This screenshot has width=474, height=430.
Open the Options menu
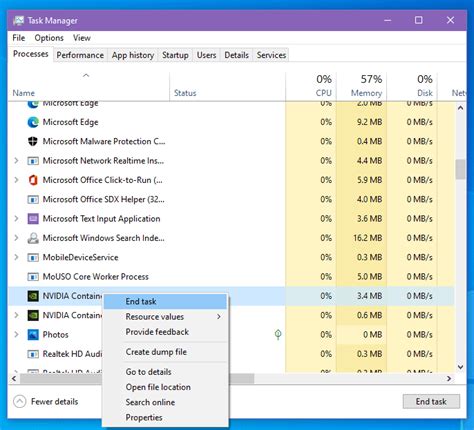tap(49, 38)
